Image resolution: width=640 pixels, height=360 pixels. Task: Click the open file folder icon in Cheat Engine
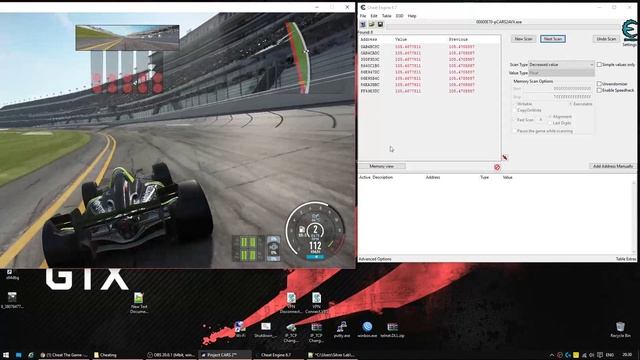(371, 25)
